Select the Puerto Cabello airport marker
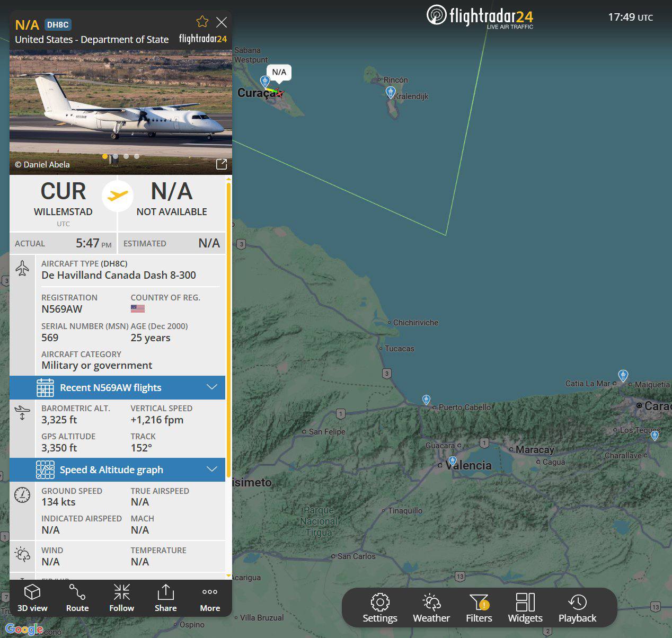672x638 pixels. [426, 400]
